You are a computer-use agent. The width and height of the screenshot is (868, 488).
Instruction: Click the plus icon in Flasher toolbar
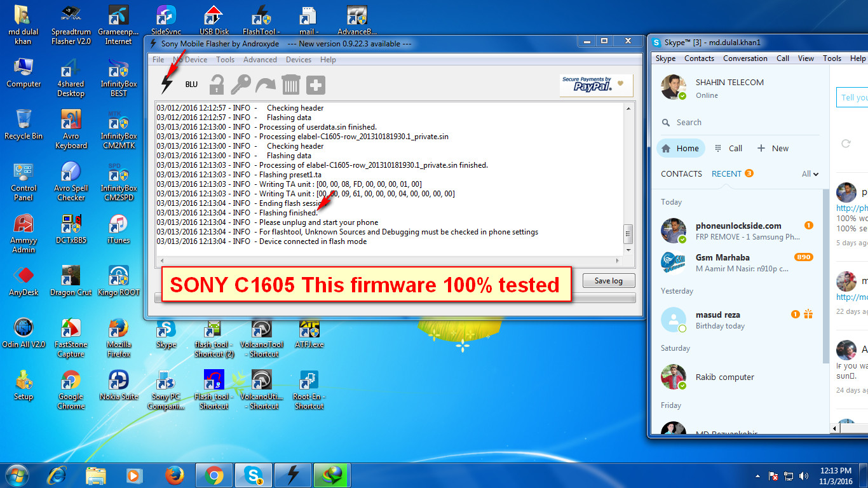click(316, 85)
